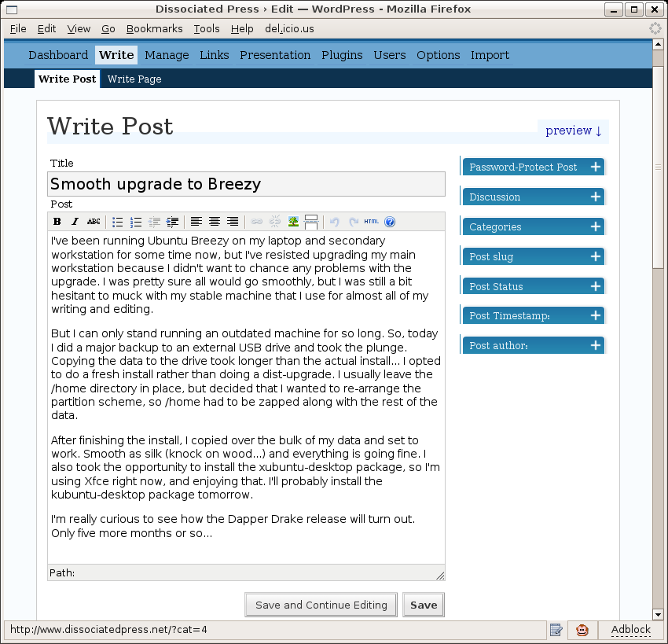The image size is (668, 644).
Task: Click the Firefox throbber activity icon
Action: [x=655, y=28]
